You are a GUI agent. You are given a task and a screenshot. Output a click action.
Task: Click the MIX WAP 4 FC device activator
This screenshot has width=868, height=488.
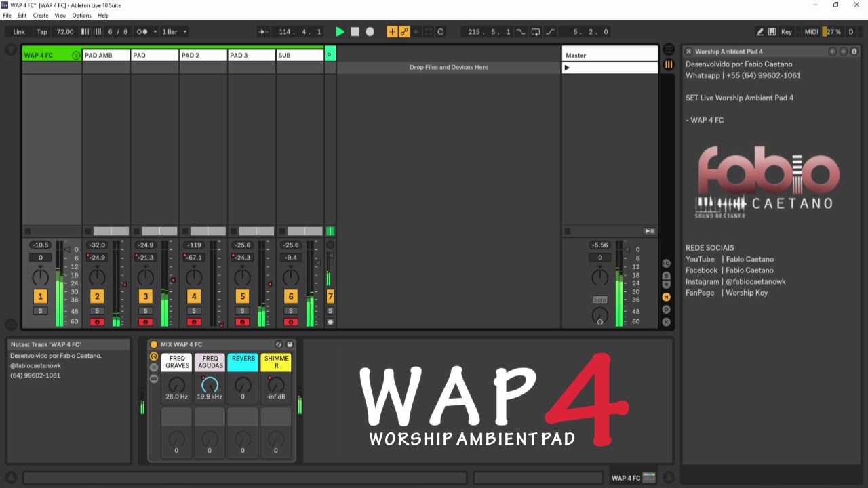pyautogui.click(x=154, y=344)
